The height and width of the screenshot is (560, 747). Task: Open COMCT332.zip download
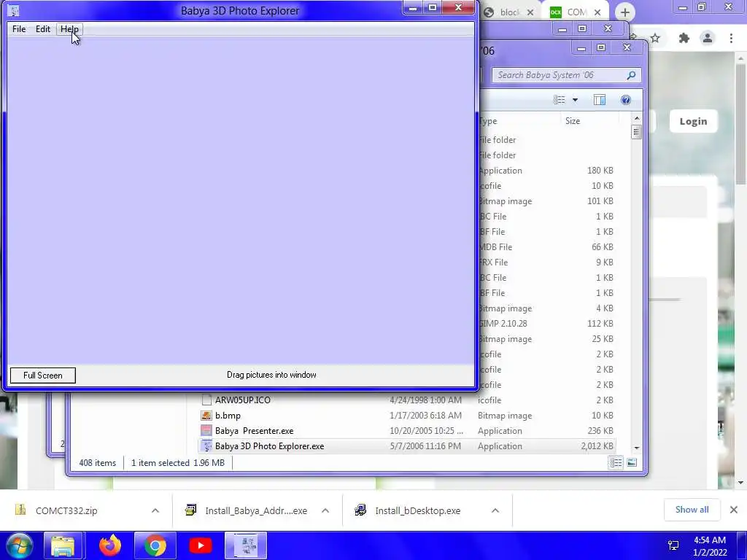click(66, 510)
